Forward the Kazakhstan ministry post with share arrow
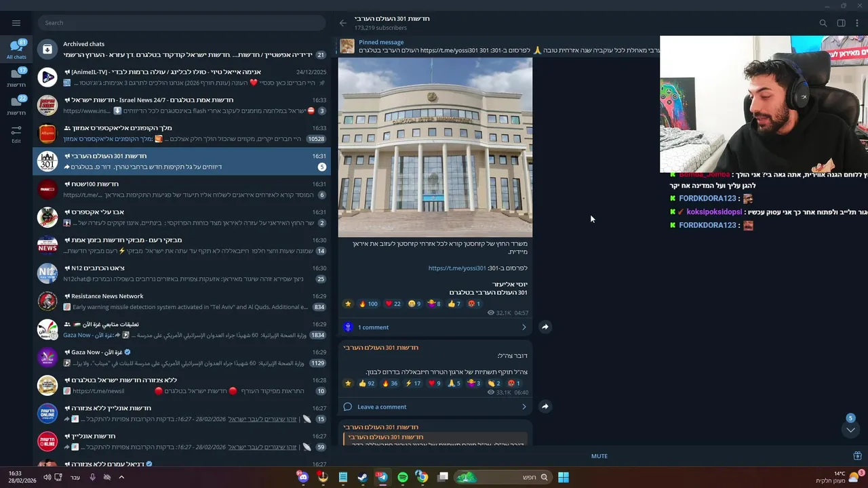 [545, 327]
